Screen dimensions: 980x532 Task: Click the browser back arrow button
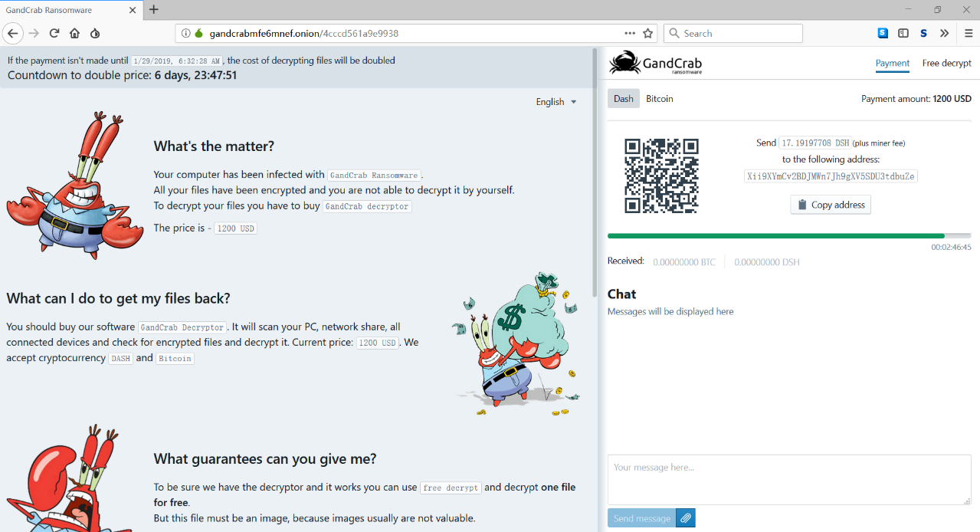point(13,34)
